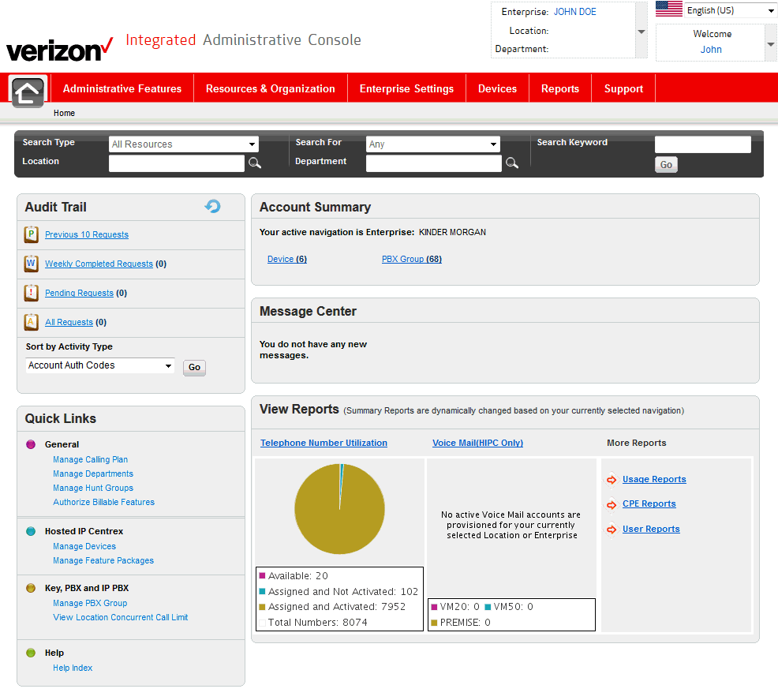Open View Location Concurrent Call Limit link
The height and width of the screenshot is (700, 778).
click(121, 617)
